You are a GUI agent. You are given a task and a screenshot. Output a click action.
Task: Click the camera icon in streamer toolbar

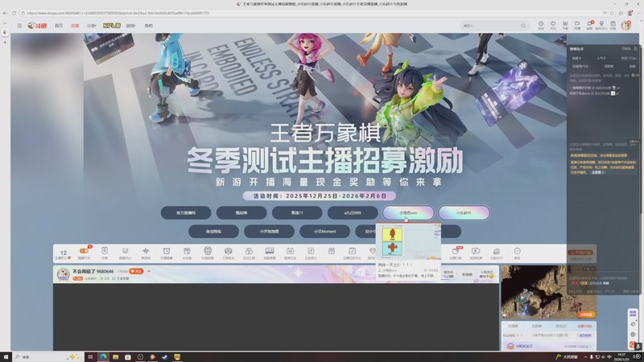pos(229,251)
